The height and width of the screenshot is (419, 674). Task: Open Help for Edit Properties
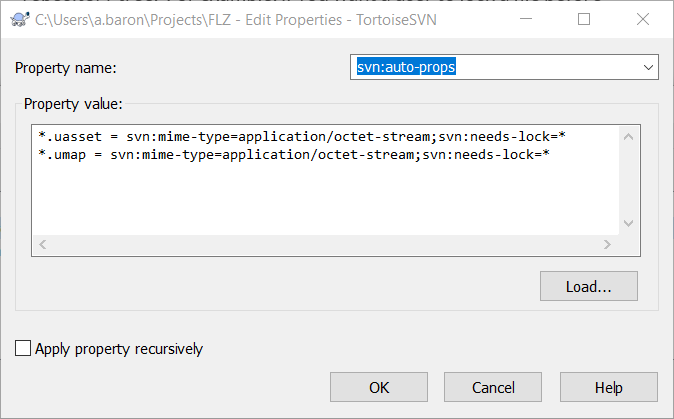(x=609, y=387)
